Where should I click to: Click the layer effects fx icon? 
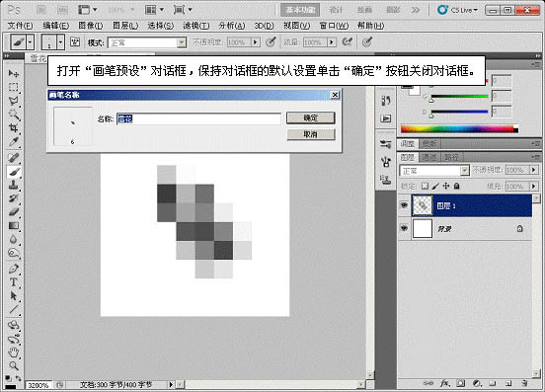click(444, 383)
